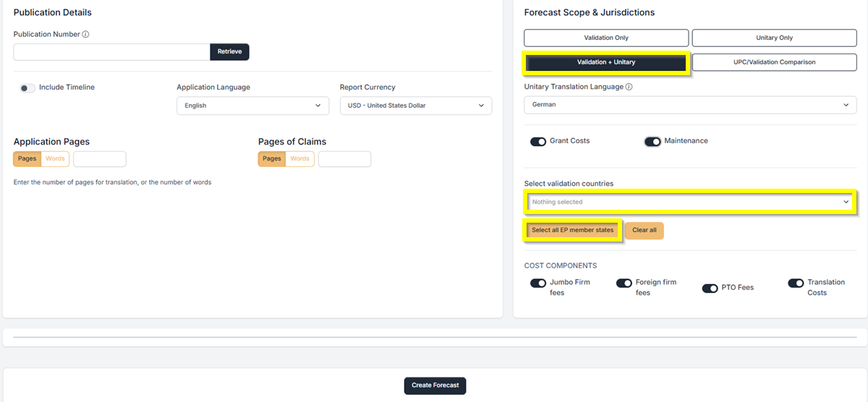
Task: Click Select all EP member states
Action: [x=572, y=231]
